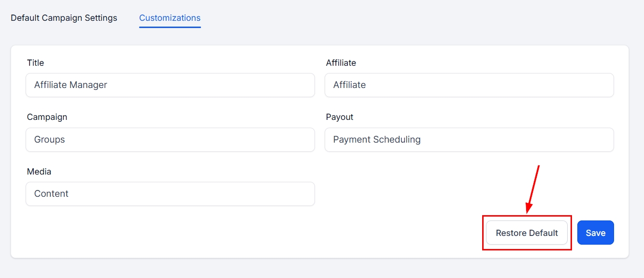Focus the Media field showing Content
This screenshot has height=278, width=644.
(x=170, y=194)
